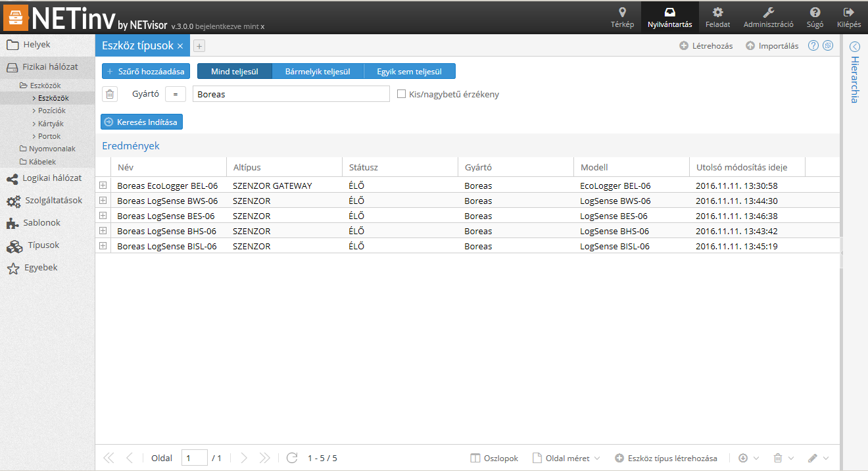Open Kábelek folder in tree

click(x=38, y=162)
